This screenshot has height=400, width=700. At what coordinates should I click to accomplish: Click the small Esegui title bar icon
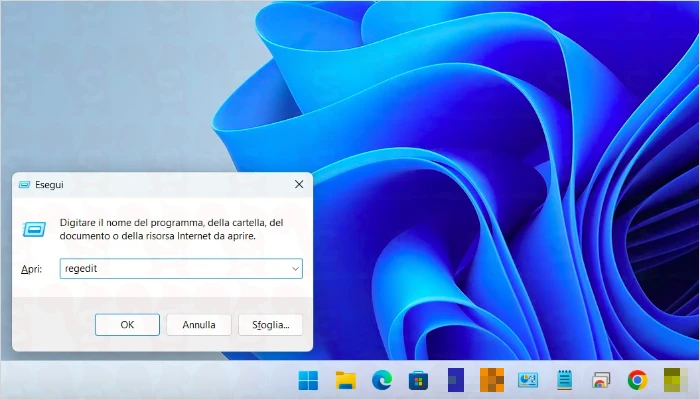coord(24,185)
